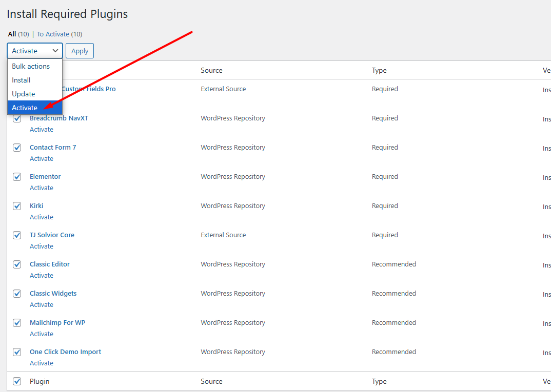Open the Contact Form 7 plugin link
The image size is (551, 392).
pyautogui.click(x=53, y=148)
